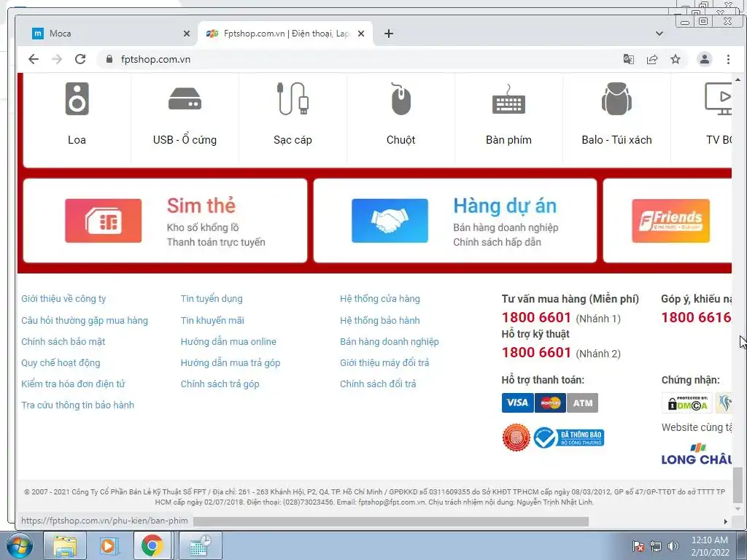Open the Long Châu partner website logo
This screenshot has height=560, width=747.
click(x=697, y=454)
